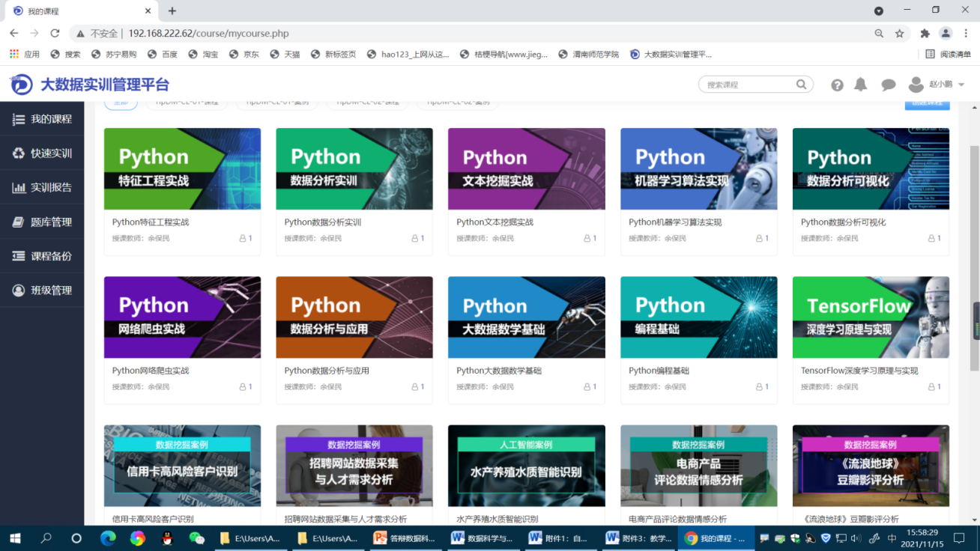The height and width of the screenshot is (551, 980).
Task: Click the search magnifier in course search
Action: tap(801, 85)
